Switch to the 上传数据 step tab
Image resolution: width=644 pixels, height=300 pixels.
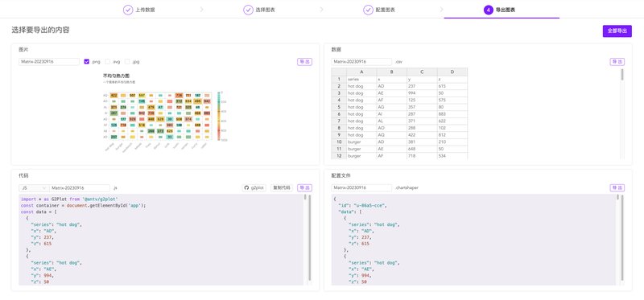point(139,10)
